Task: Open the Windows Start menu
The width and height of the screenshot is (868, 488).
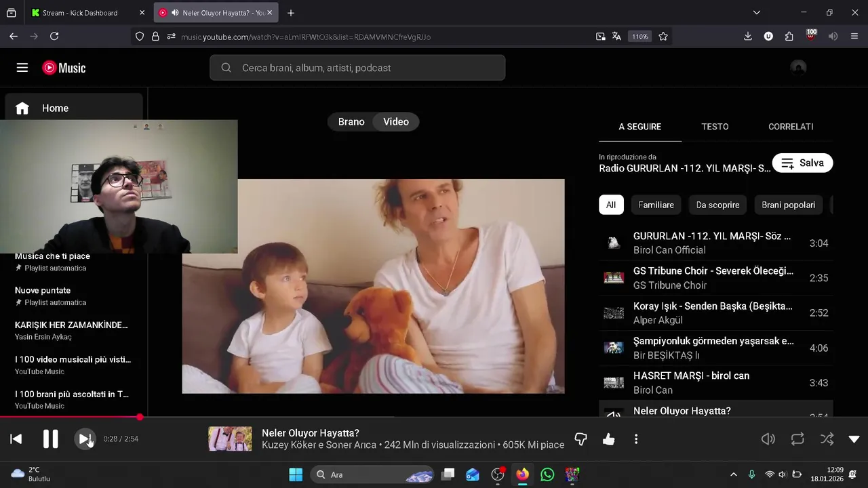Action: [x=296, y=474]
